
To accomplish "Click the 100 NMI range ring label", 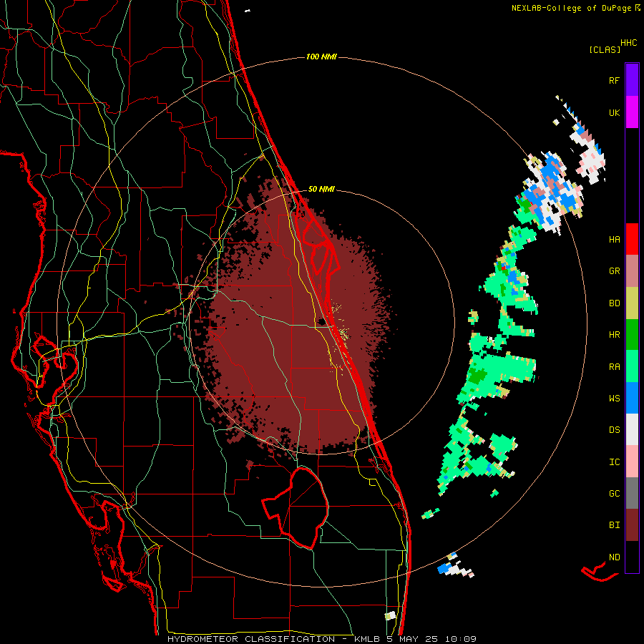I will point(321,57).
